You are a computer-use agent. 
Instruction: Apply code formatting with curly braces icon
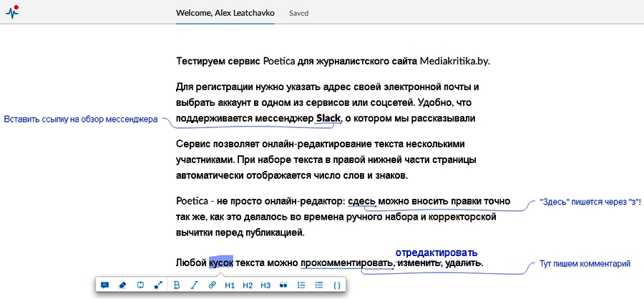pos(337,285)
